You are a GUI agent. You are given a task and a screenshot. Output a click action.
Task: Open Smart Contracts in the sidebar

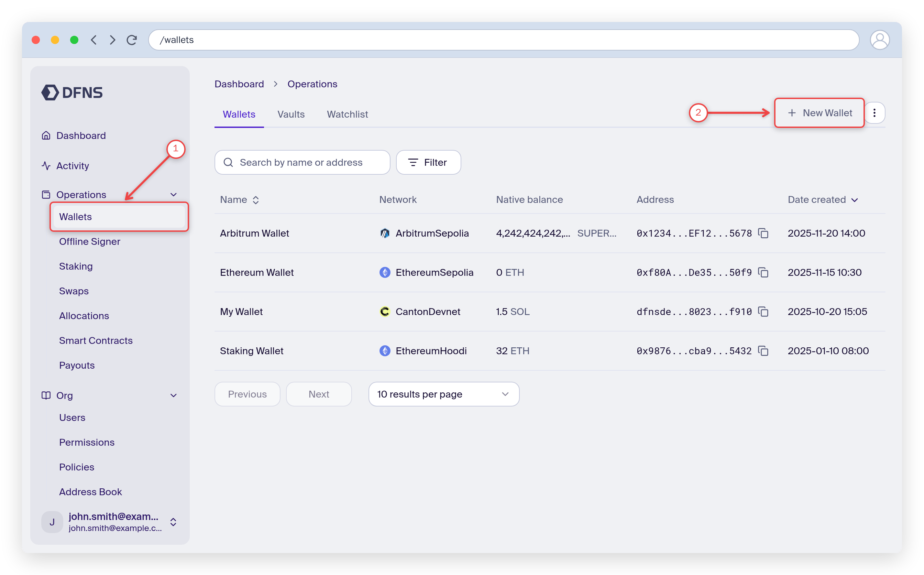[96, 340]
